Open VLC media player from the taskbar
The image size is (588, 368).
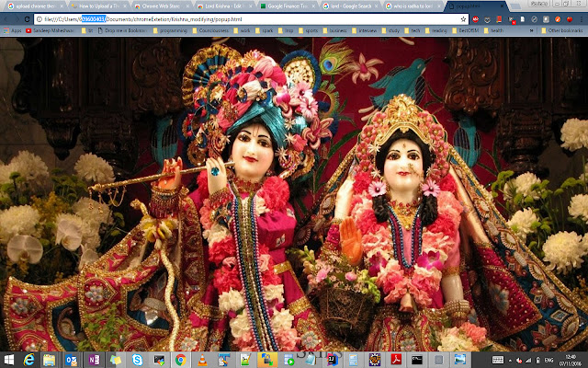[202, 360]
